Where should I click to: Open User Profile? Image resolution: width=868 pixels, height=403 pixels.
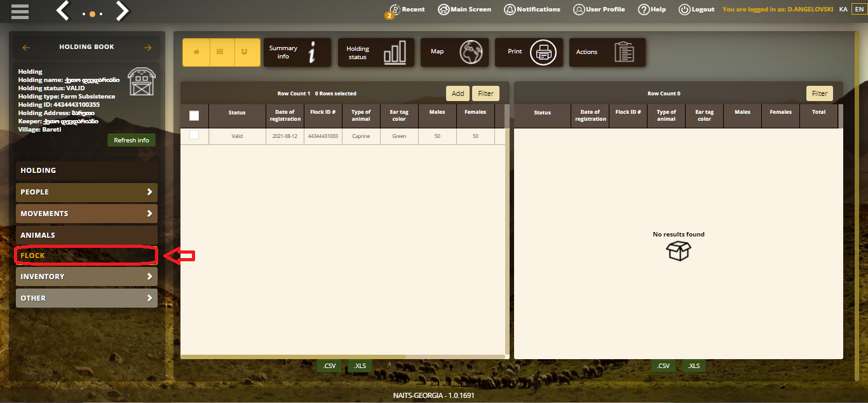tap(599, 10)
